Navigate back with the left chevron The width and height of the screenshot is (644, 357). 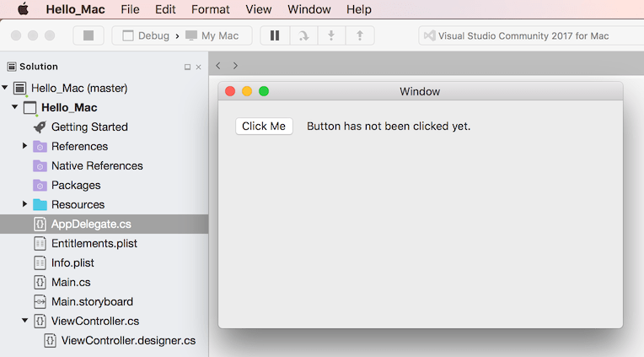coord(218,65)
